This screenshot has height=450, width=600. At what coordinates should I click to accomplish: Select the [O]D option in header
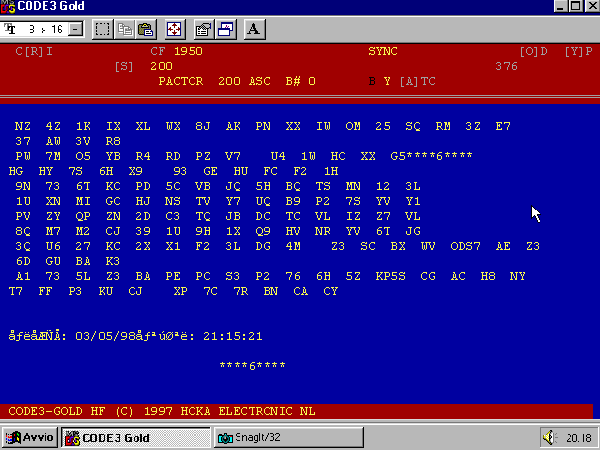click(x=533, y=50)
